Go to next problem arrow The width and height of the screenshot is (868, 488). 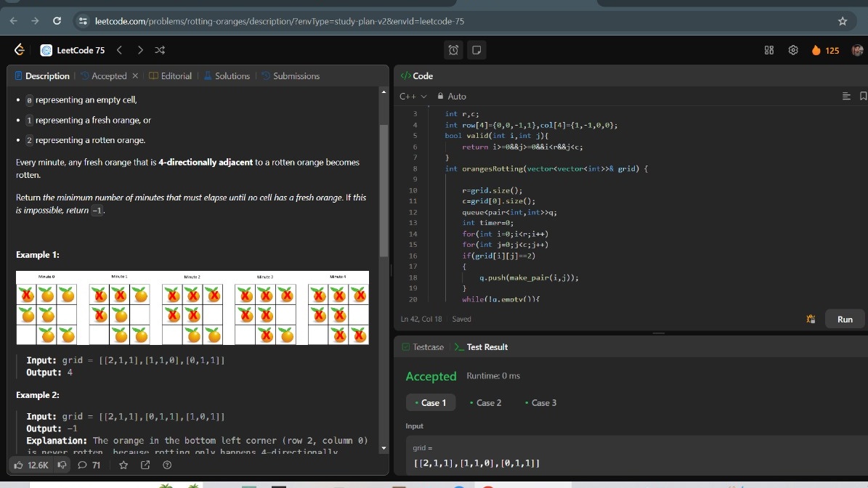pos(140,50)
